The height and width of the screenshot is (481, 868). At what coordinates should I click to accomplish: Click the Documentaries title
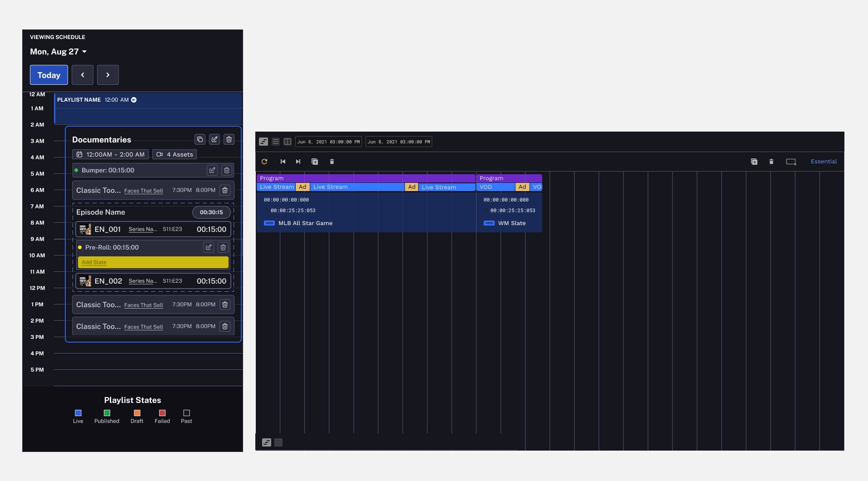[102, 140]
